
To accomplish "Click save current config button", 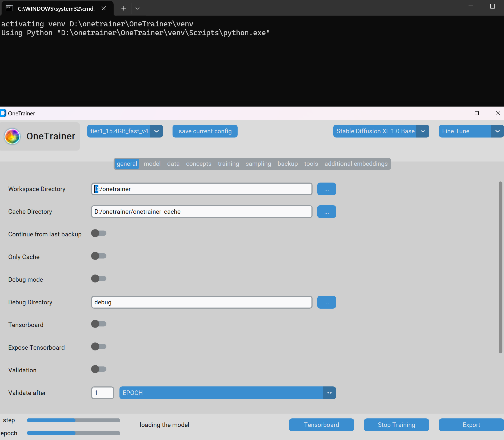I will (x=205, y=131).
